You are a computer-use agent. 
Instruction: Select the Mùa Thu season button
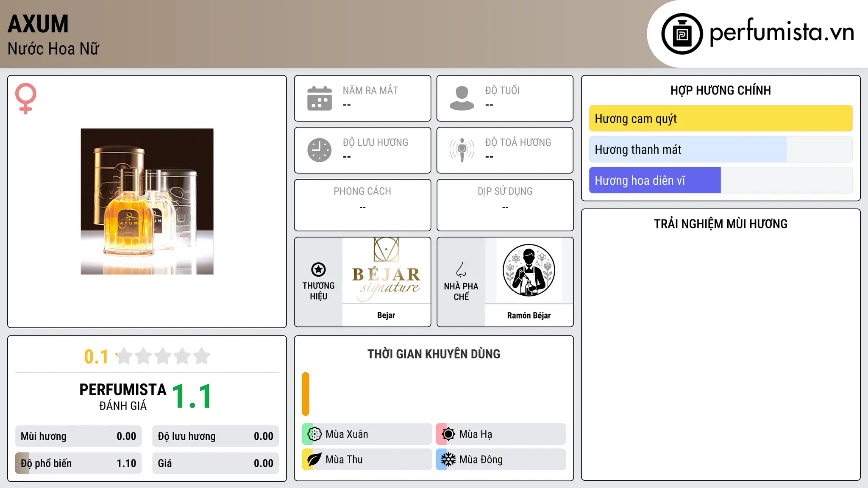coord(367,460)
